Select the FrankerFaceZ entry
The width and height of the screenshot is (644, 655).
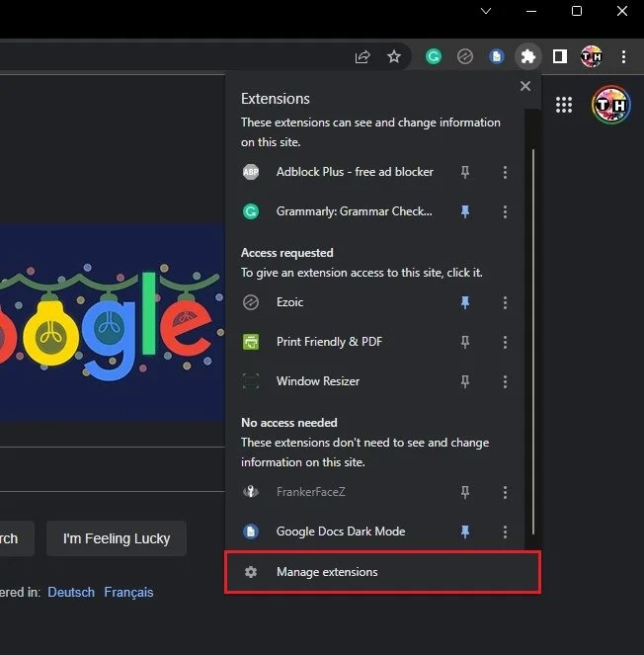point(311,492)
